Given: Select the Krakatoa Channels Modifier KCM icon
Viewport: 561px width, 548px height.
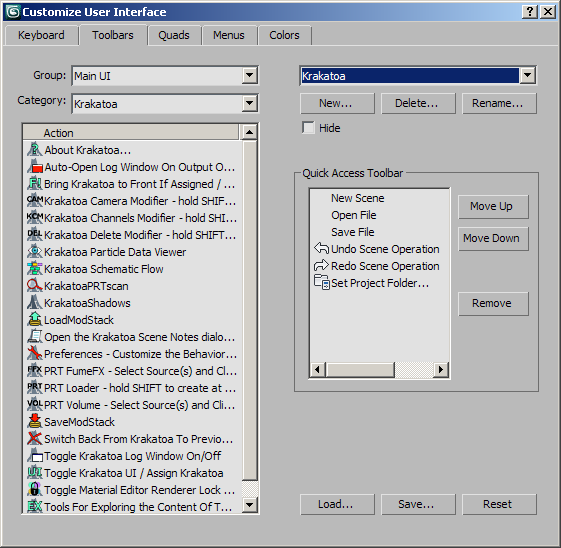Looking at the screenshot, I should 35,217.
